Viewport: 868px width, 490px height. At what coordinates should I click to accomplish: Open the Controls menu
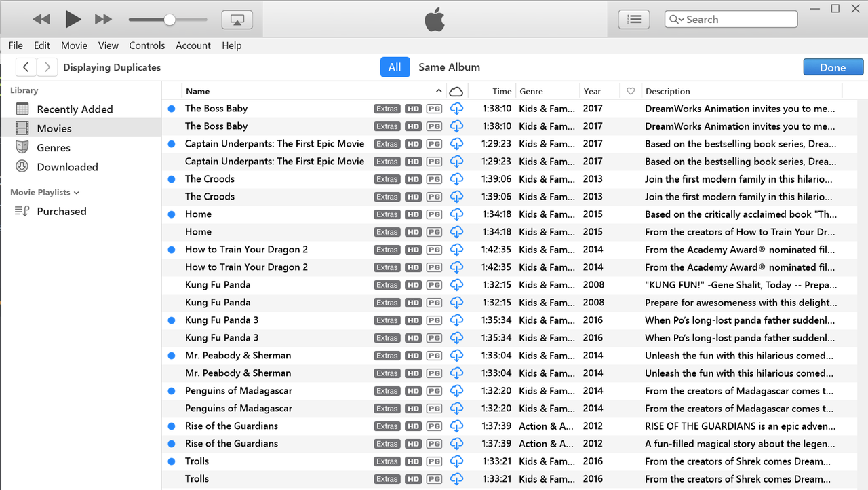[x=147, y=45]
